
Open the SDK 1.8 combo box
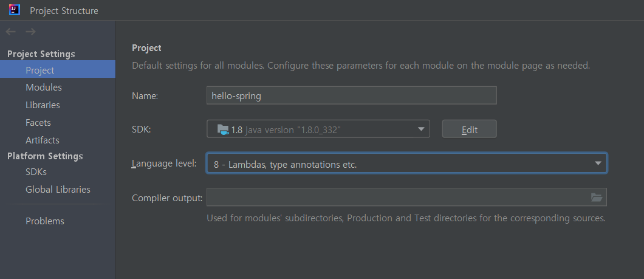point(318,129)
